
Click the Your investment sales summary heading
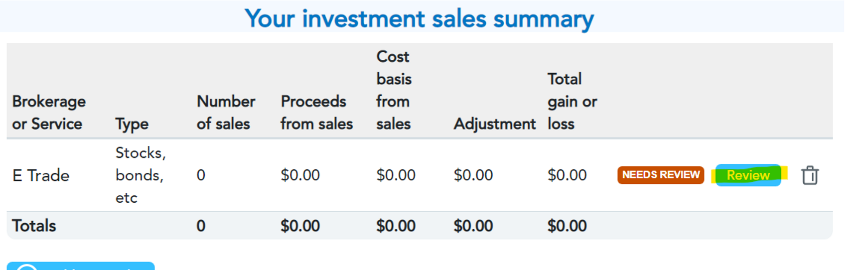(419, 19)
